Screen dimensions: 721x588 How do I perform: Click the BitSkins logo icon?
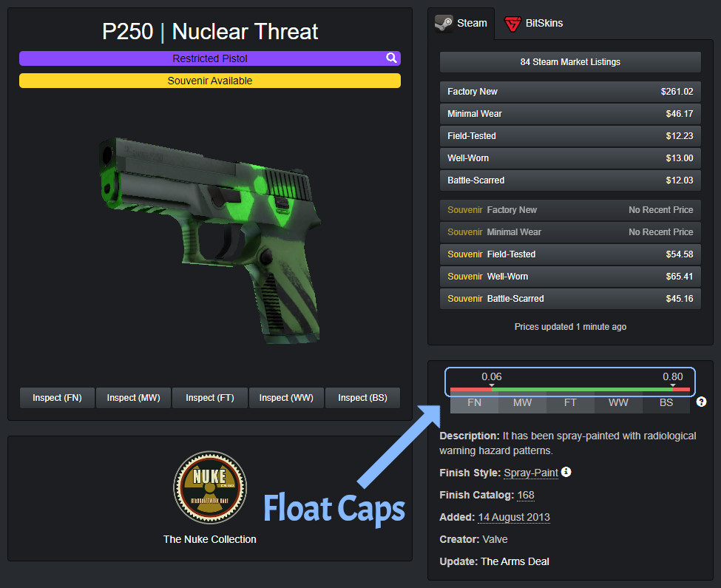(512, 24)
